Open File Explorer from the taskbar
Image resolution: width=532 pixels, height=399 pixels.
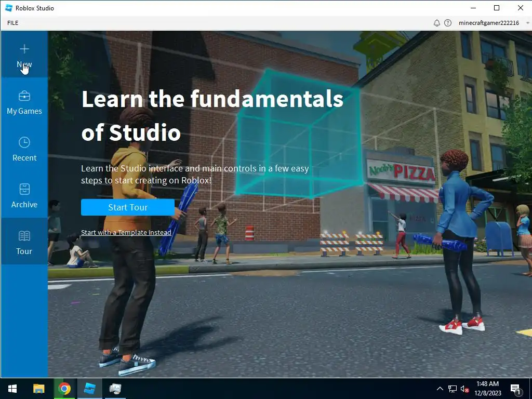tap(38, 389)
